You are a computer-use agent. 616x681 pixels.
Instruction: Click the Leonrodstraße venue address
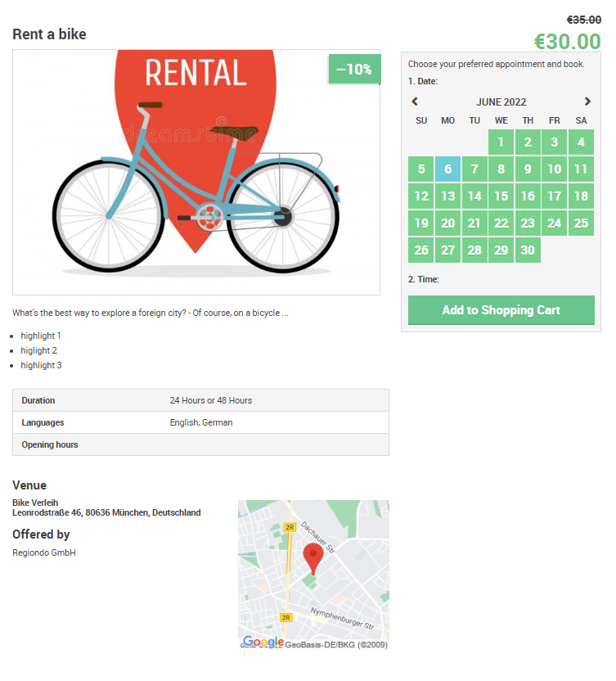(x=106, y=512)
